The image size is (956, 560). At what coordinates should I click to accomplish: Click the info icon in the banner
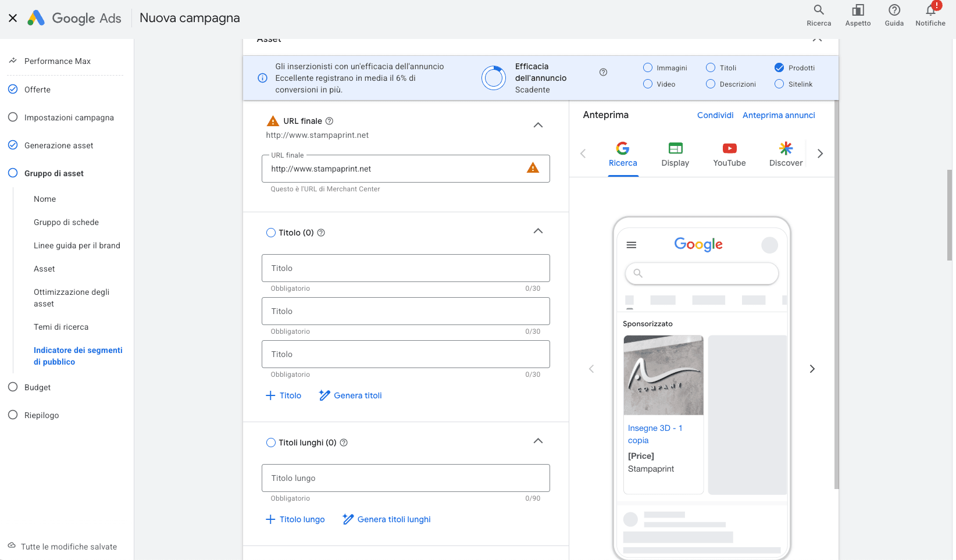[262, 78]
